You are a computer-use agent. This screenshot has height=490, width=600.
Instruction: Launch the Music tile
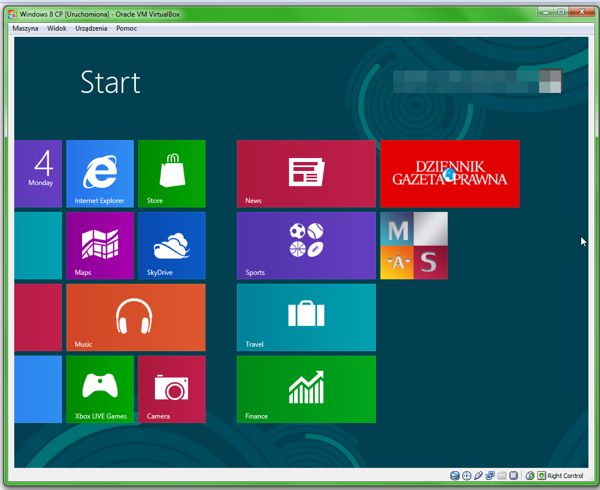click(136, 317)
